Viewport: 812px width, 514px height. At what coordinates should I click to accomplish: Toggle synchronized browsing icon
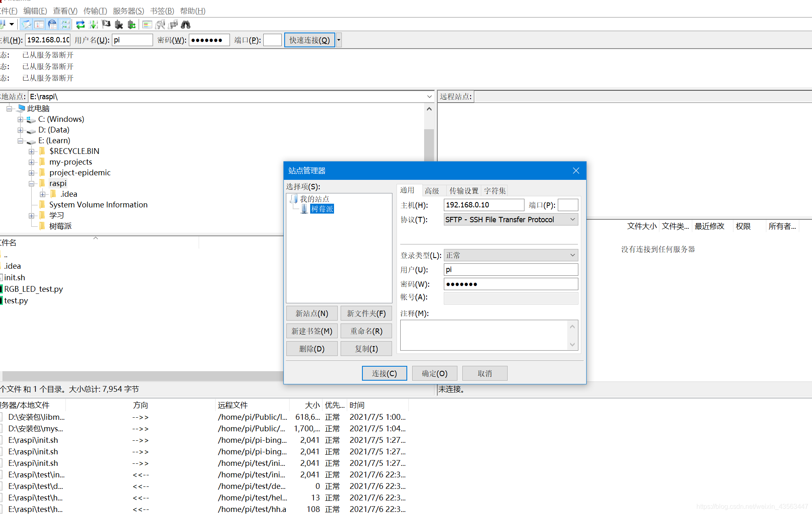click(173, 25)
